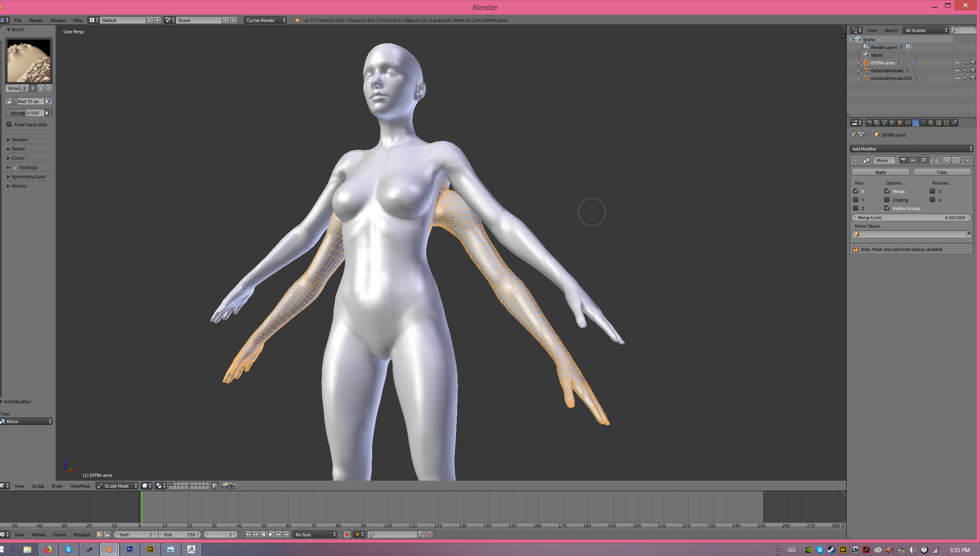Viewport: 980px width, 556px height.
Task: Enable Front Faces Only checkbox
Action: [x=9, y=125]
